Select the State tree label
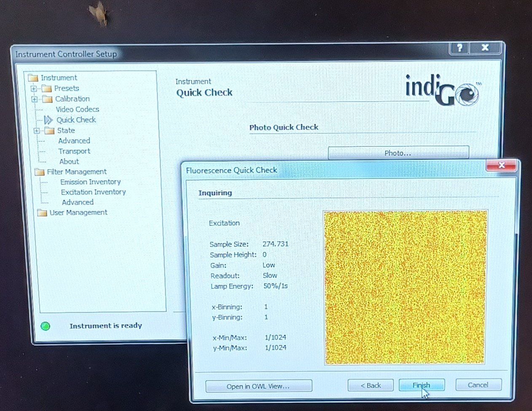Image resolution: width=532 pixels, height=411 pixels. point(66,131)
